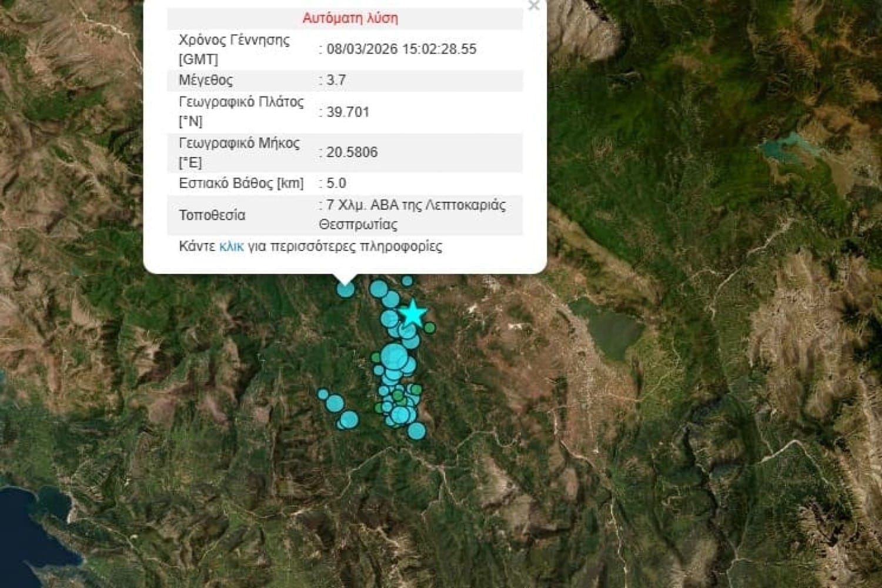Screen dimensions: 882x588
Task: Click the green marker right of the star
Action: [430, 328]
